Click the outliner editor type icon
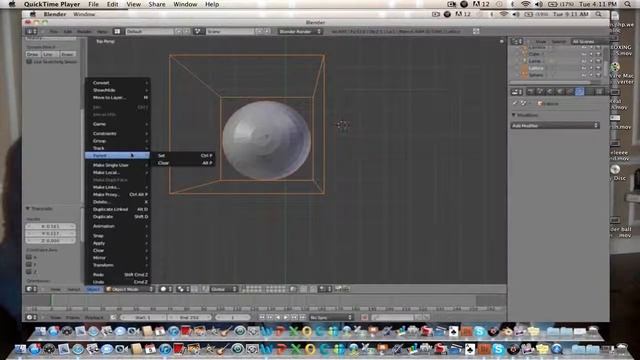 click(x=517, y=42)
